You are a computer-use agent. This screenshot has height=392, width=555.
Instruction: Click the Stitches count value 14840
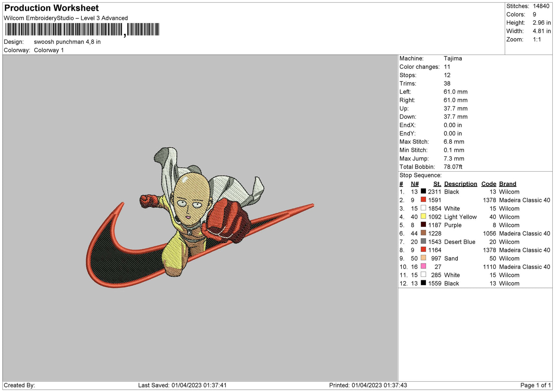coord(541,6)
